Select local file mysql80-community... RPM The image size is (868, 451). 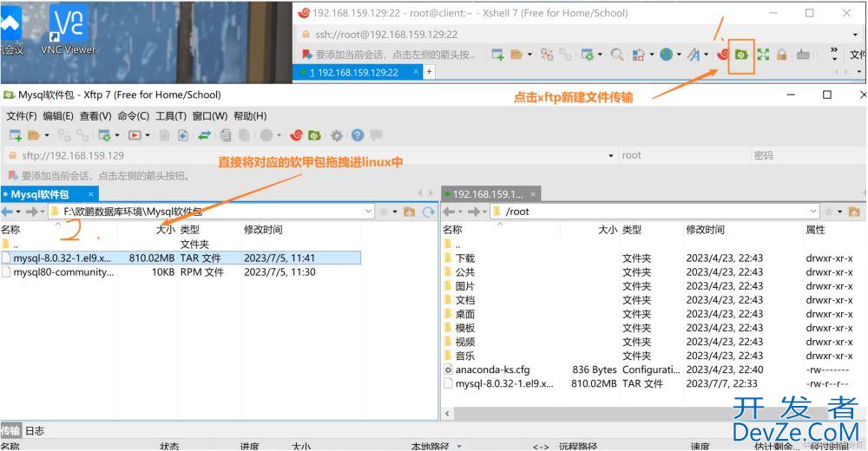181,272
